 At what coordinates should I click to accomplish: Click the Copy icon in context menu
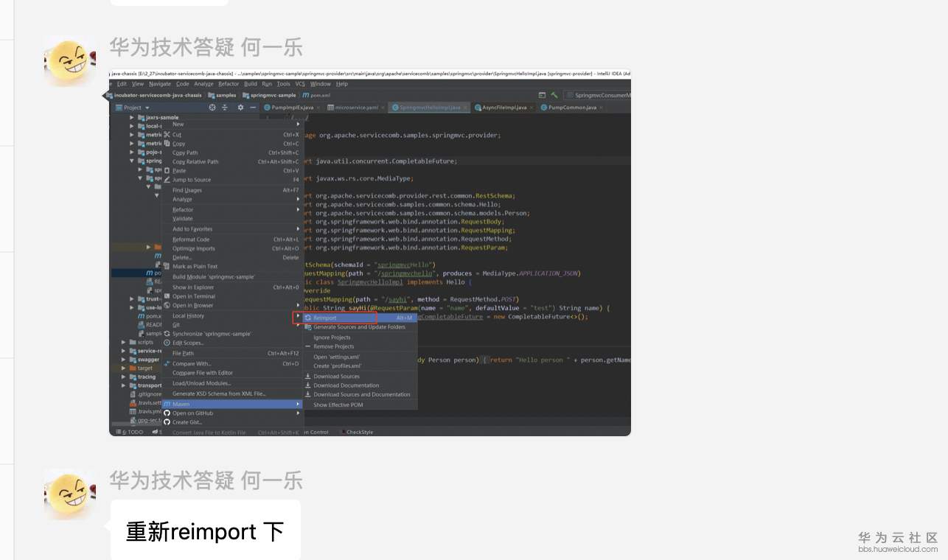pyautogui.click(x=167, y=144)
